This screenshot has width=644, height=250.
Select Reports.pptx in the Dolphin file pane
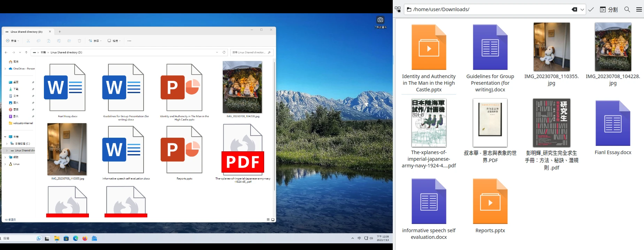tap(490, 206)
